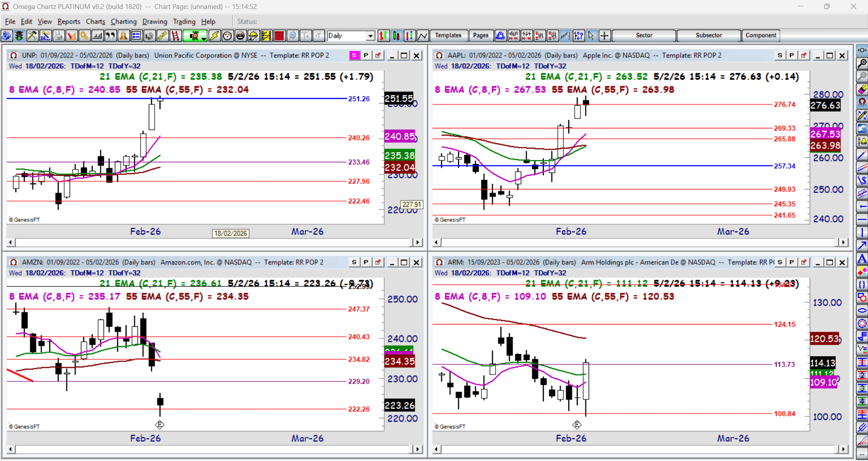
Task: Click the AMZN chart scroll left arrow
Action: click(11, 450)
